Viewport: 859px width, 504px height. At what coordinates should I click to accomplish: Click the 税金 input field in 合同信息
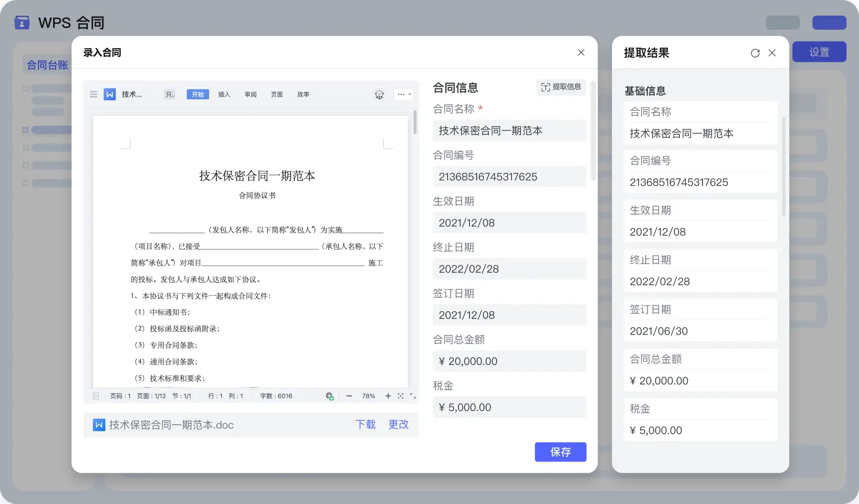coord(510,407)
